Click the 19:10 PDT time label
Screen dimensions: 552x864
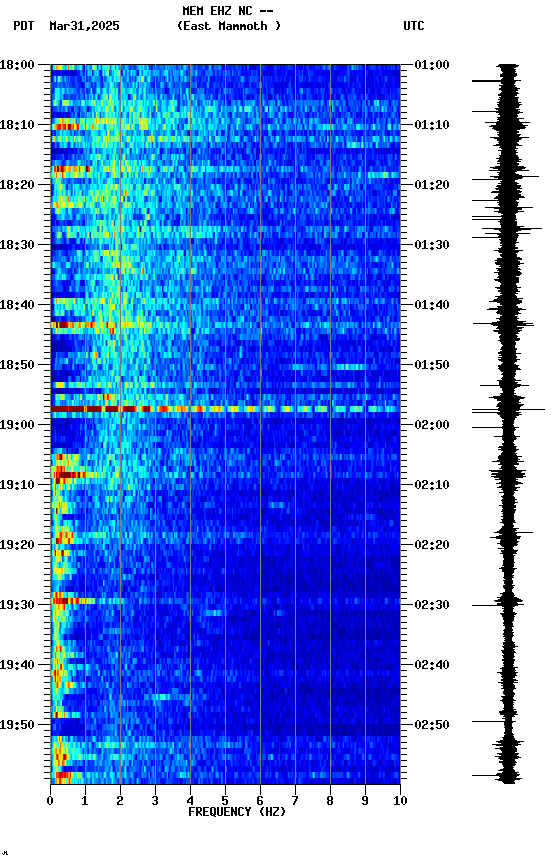[17, 485]
